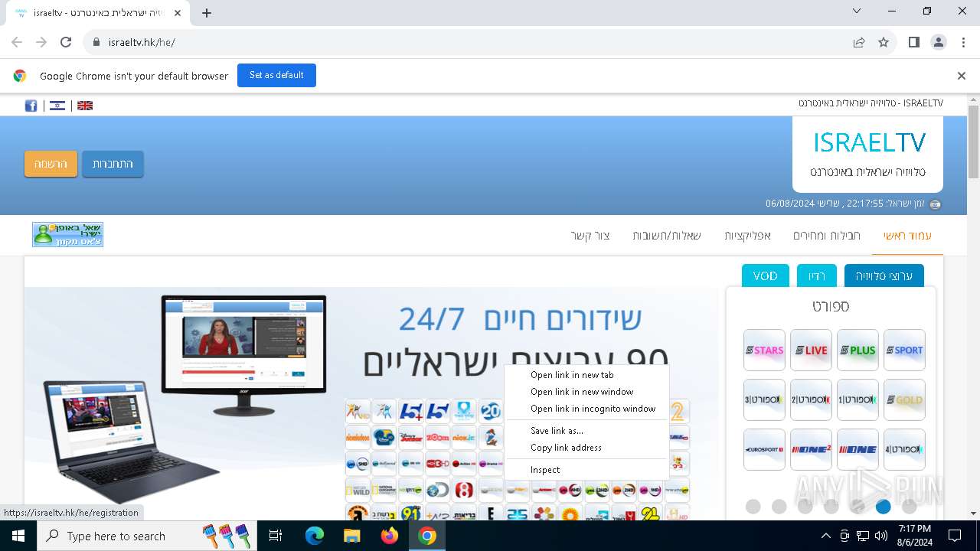Select Save link as... option
Image resolution: width=980 pixels, height=551 pixels.
point(586,431)
